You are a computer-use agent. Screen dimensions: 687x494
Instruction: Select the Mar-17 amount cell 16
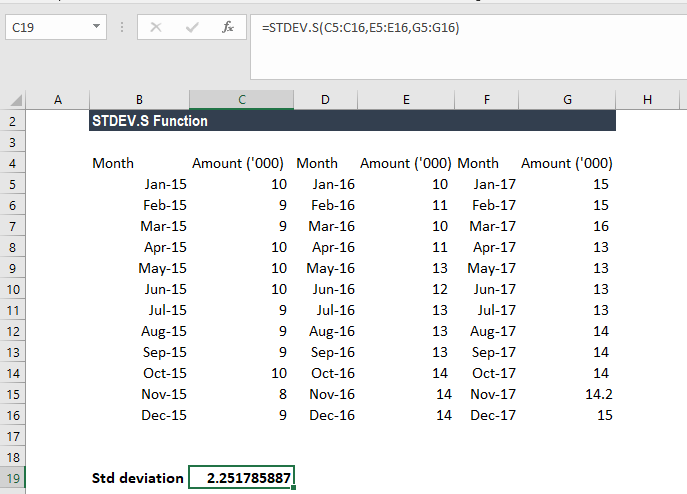(567, 226)
